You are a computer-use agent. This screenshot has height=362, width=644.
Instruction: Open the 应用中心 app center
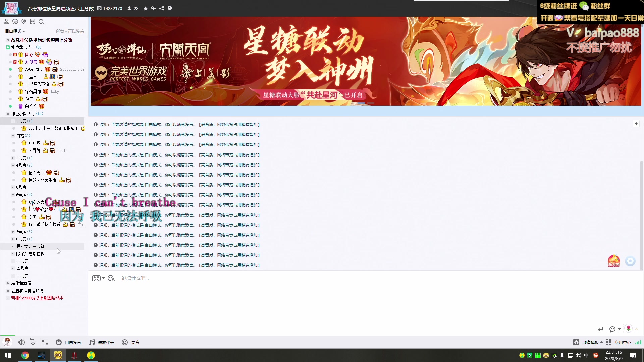tap(618, 342)
